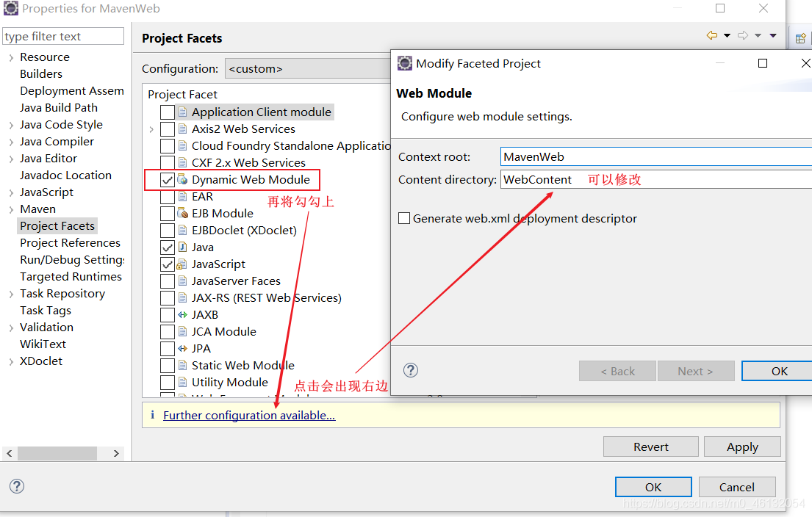Open the help question mark in Properties dialog
The height and width of the screenshot is (517, 812).
coord(16,486)
